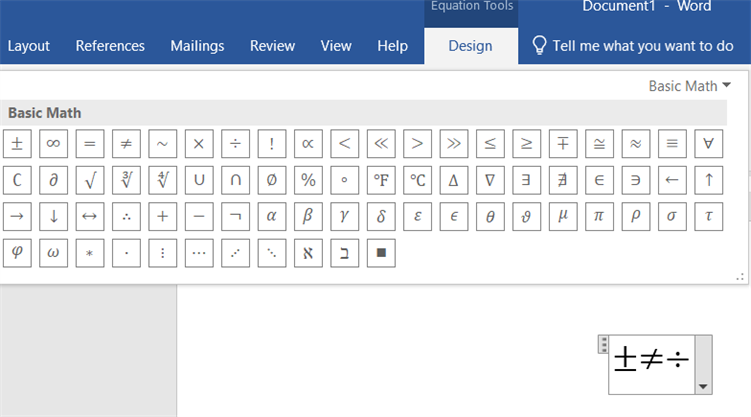Open the Mailings tab
The width and height of the screenshot is (751, 417).
(x=197, y=46)
